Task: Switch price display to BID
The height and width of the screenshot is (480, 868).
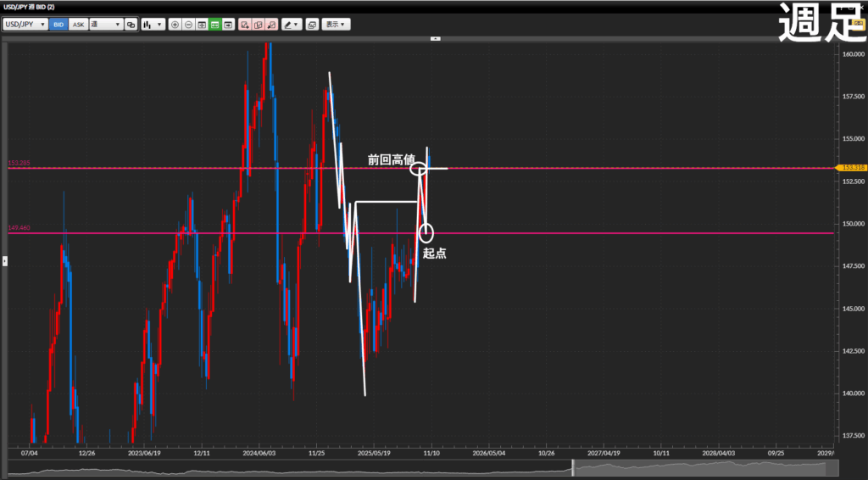Action: pos(58,25)
